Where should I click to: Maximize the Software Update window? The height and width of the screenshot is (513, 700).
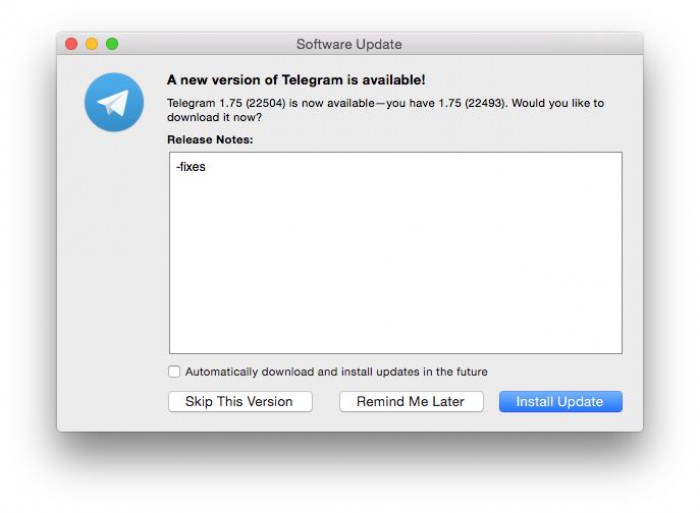click(x=112, y=44)
